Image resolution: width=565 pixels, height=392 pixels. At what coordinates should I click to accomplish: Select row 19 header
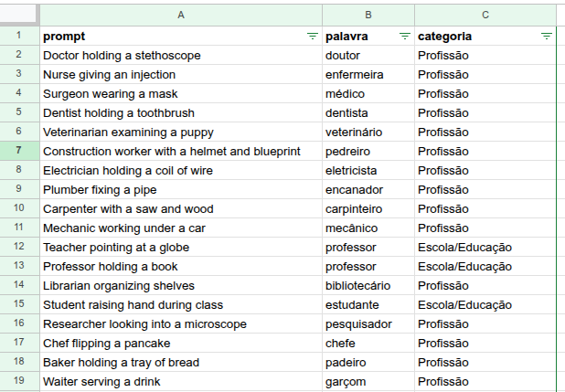click(18, 380)
